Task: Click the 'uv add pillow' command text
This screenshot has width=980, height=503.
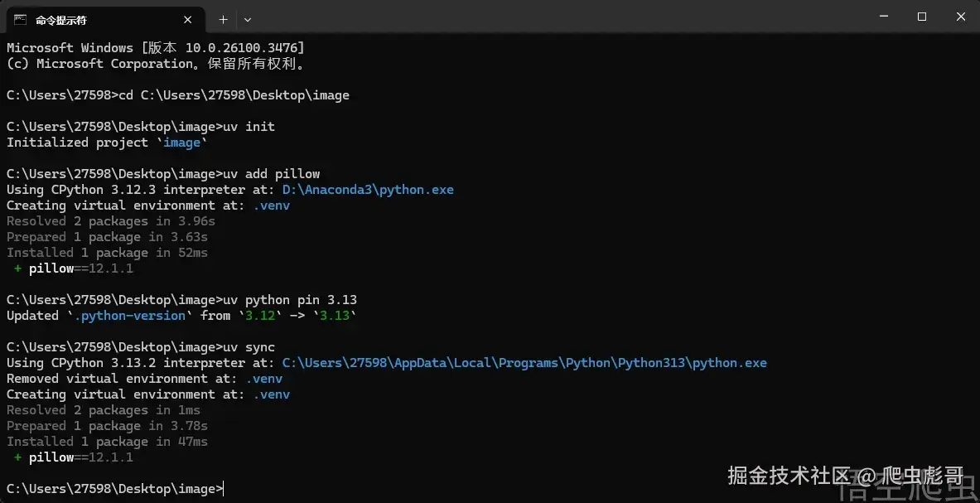Action: click(271, 174)
